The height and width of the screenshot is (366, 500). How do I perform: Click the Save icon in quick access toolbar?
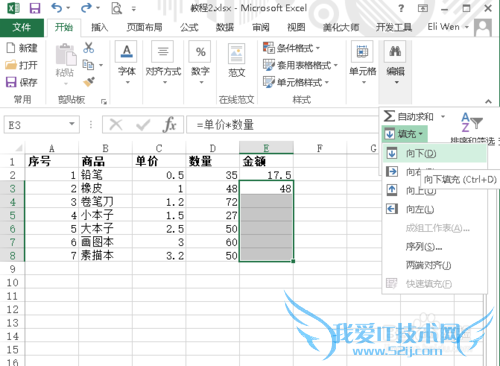coord(34,8)
